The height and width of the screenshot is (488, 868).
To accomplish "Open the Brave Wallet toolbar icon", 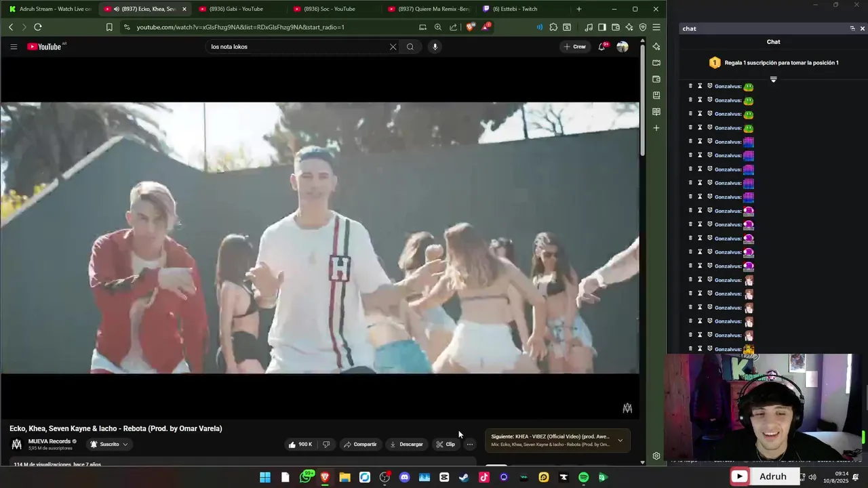I will pos(616,27).
